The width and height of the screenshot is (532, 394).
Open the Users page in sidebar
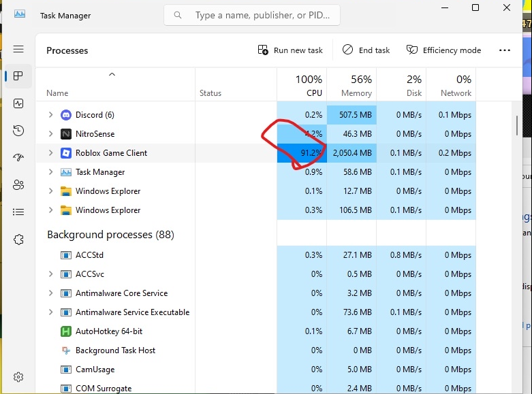pos(18,185)
